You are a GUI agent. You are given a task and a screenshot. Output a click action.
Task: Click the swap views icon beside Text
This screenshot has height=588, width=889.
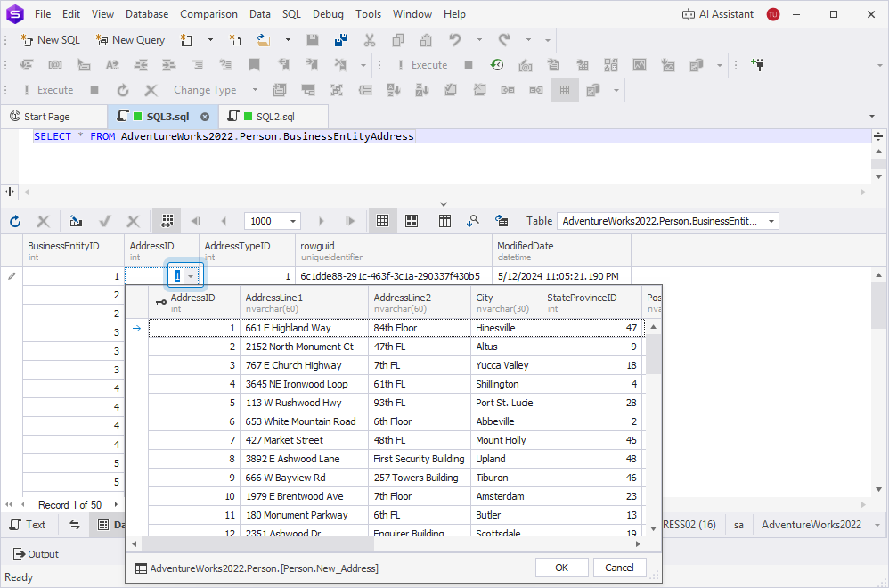coord(75,525)
